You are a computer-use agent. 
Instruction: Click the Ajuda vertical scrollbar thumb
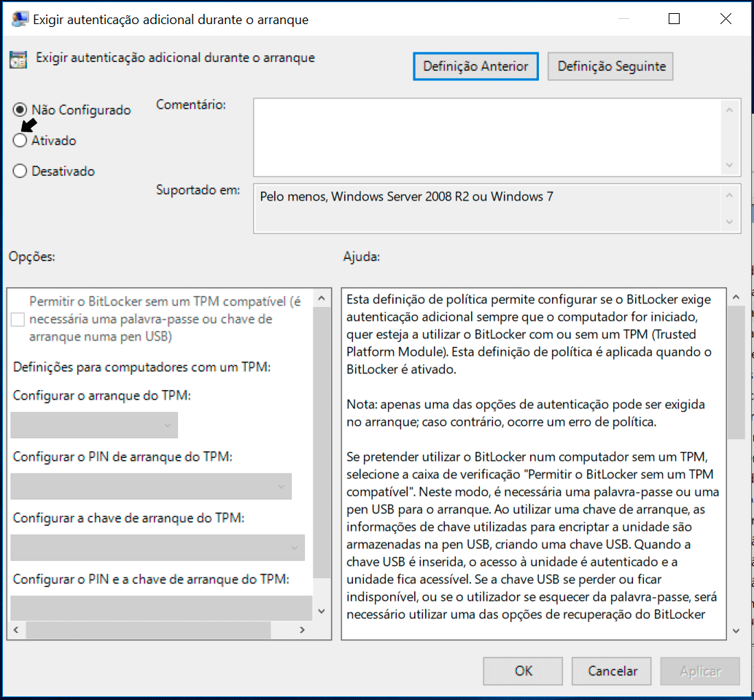click(x=736, y=373)
